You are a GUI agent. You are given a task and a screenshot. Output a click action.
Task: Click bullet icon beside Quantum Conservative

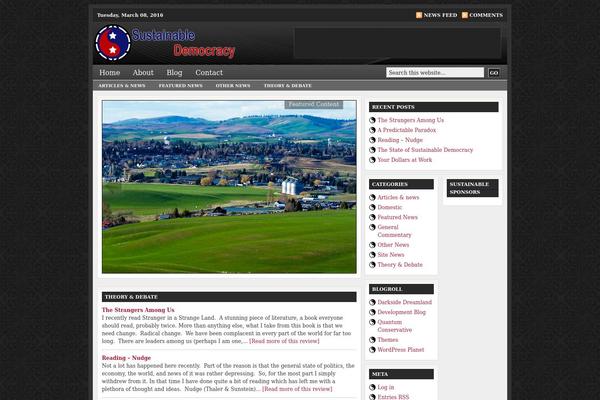click(372, 322)
